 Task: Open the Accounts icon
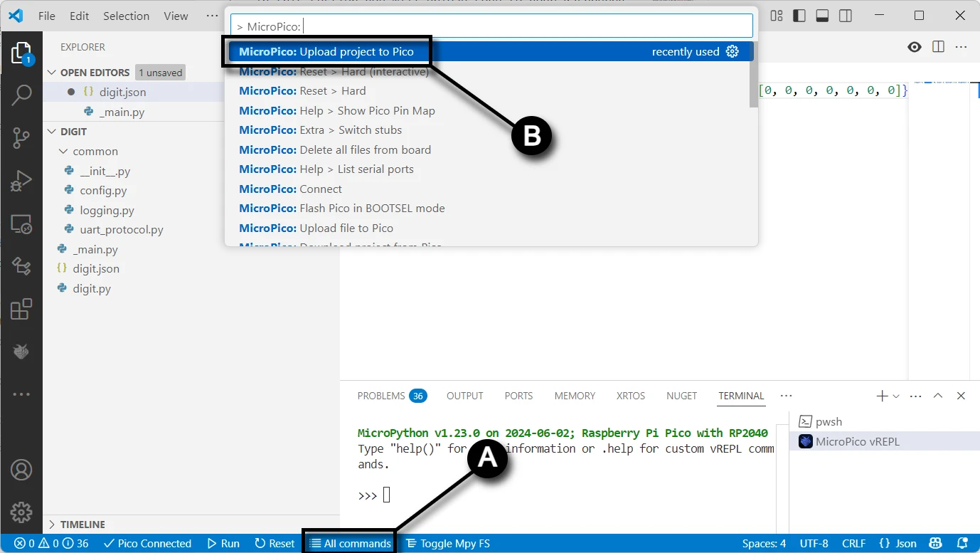point(21,470)
